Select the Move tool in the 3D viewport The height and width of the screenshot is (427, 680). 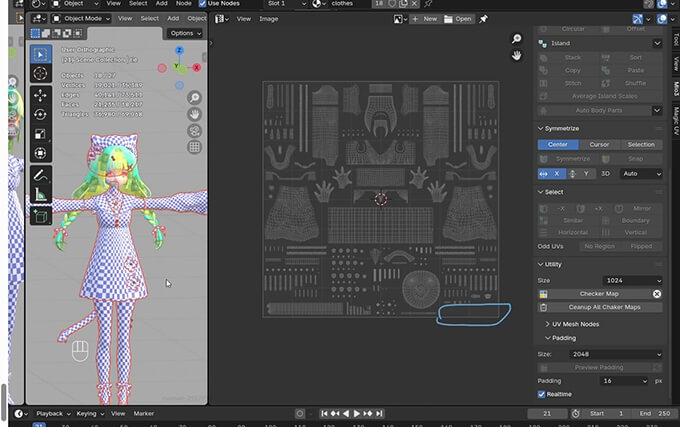pos(40,95)
